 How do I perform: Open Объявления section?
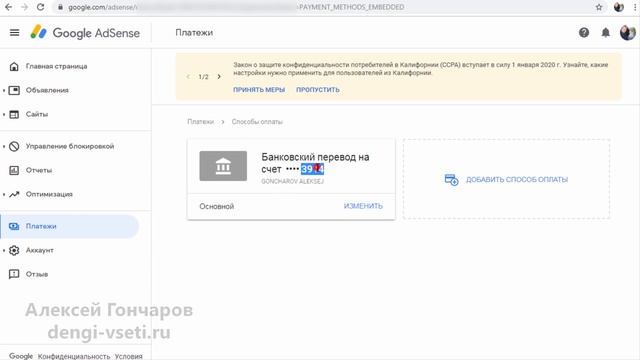tap(47, 90)
